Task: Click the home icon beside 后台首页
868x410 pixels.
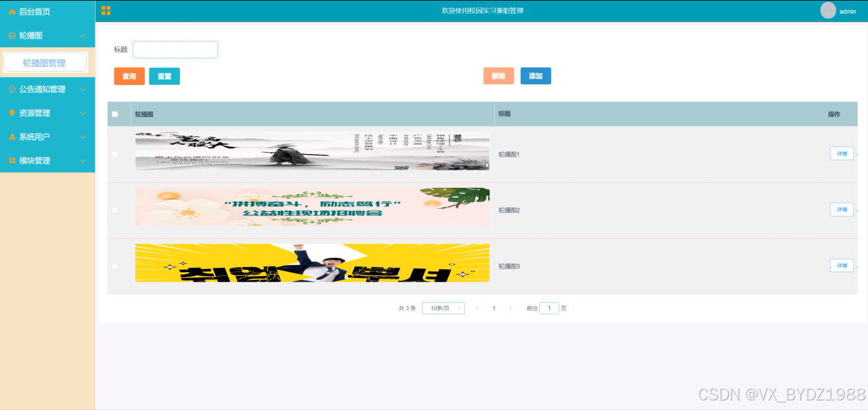Action: (12, 12)
